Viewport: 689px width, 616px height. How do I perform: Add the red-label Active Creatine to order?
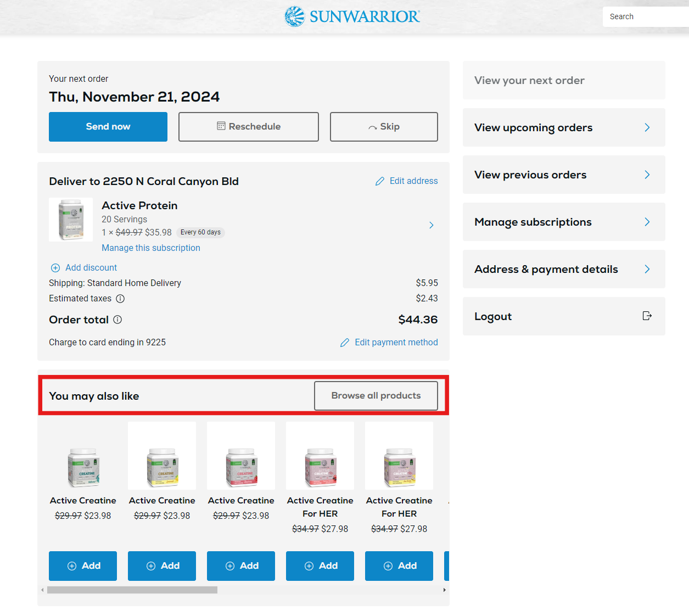click(241, 566)
